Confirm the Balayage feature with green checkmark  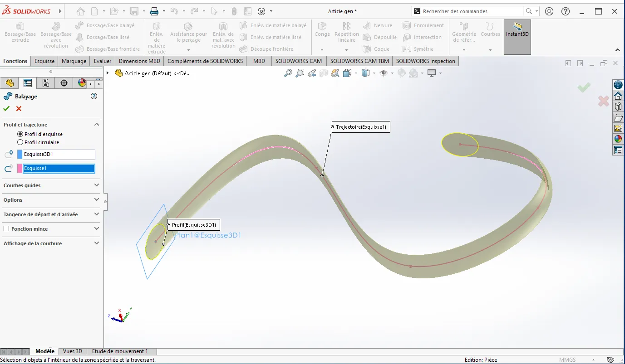(6, 108)
